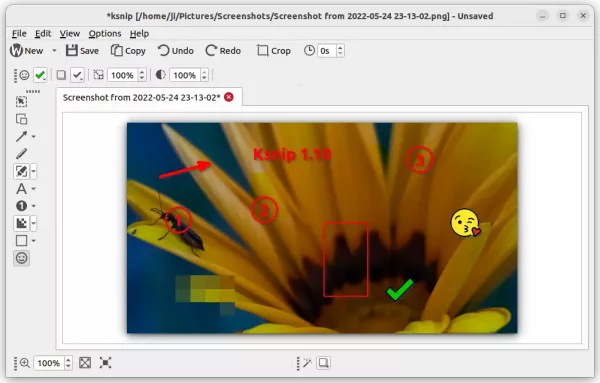Toggle the empty shadow square option

(61, 75)
